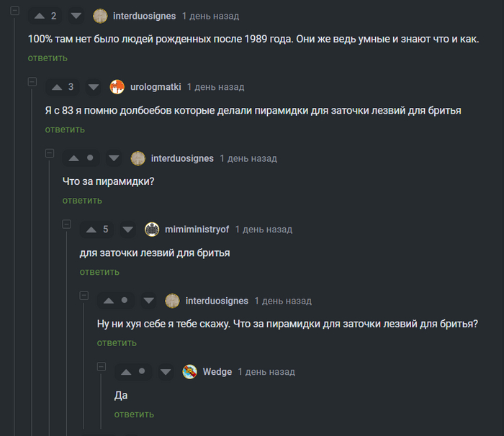This screenshot has width=504, height=436.
Task: Reply to Wedge's "Да" comment
Action: coord(134,414)
